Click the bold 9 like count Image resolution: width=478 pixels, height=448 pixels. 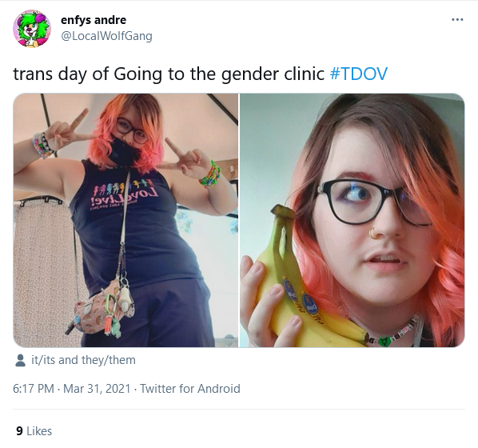(x=19, y=431)
